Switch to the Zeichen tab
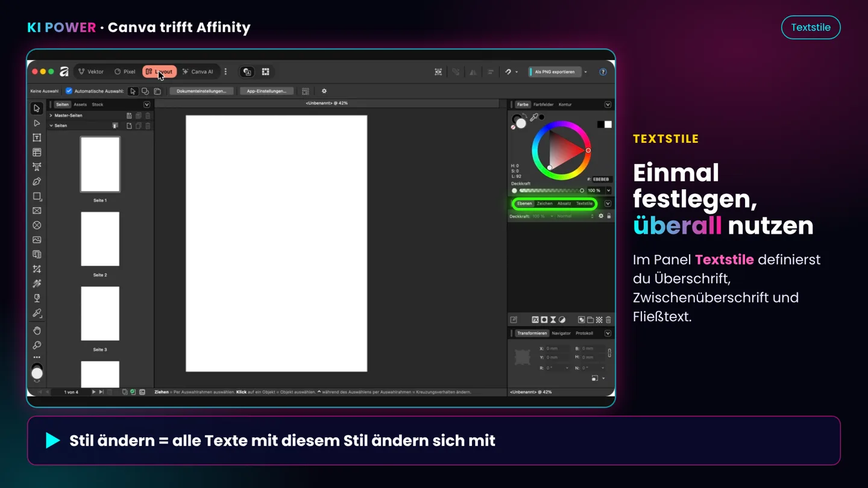This screenshot has height=488, width=868. click(x=544, y=204)
